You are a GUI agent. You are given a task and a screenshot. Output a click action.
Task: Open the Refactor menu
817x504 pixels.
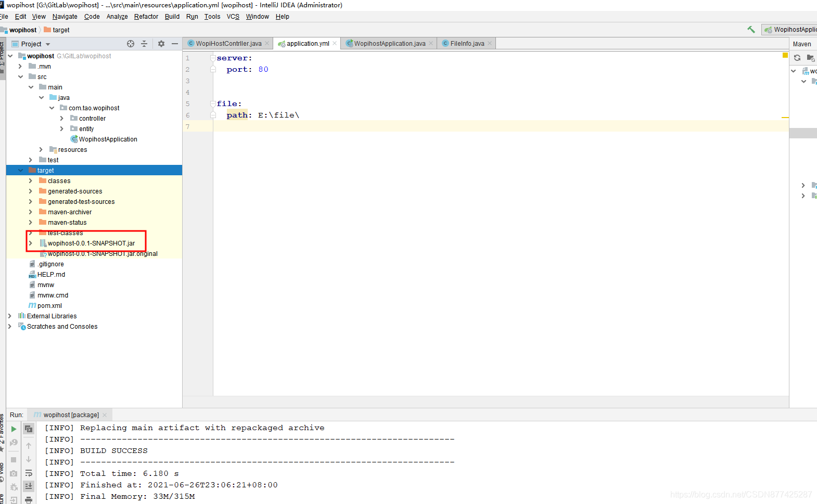pos(146,17)
